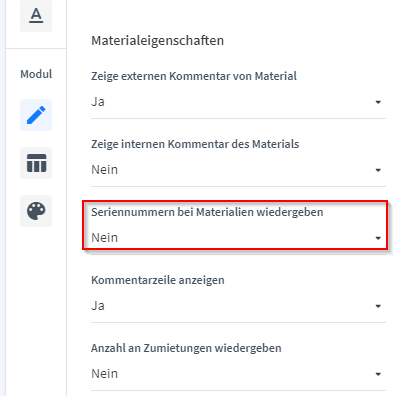The image size is (401, 396).
Task: Click 'Nein' value under Seriennummern setting
Action: 104,238
